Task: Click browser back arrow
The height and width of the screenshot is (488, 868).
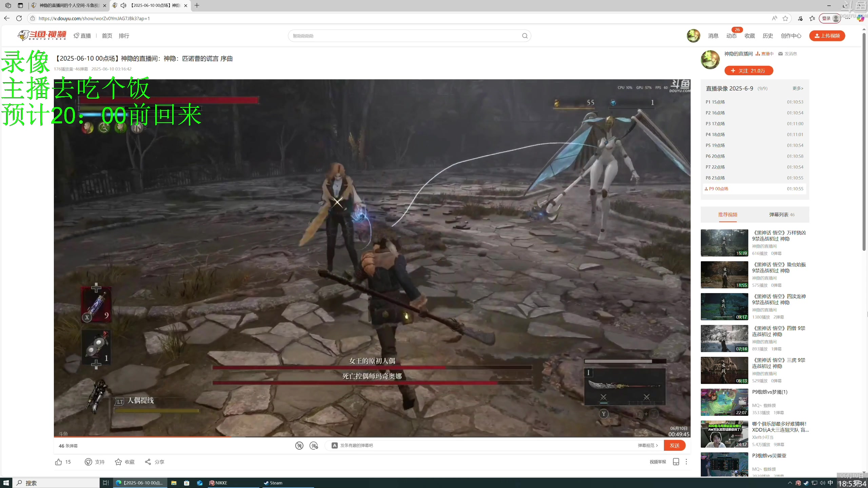Action: point(7,18)
